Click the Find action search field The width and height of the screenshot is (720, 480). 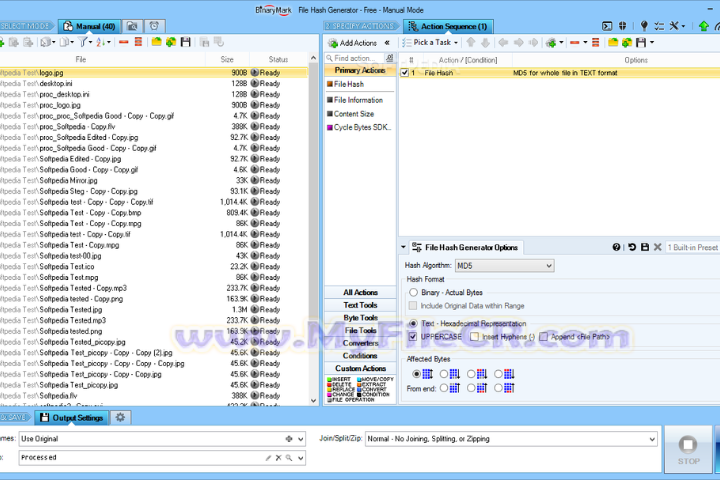[x=354, y=58]
